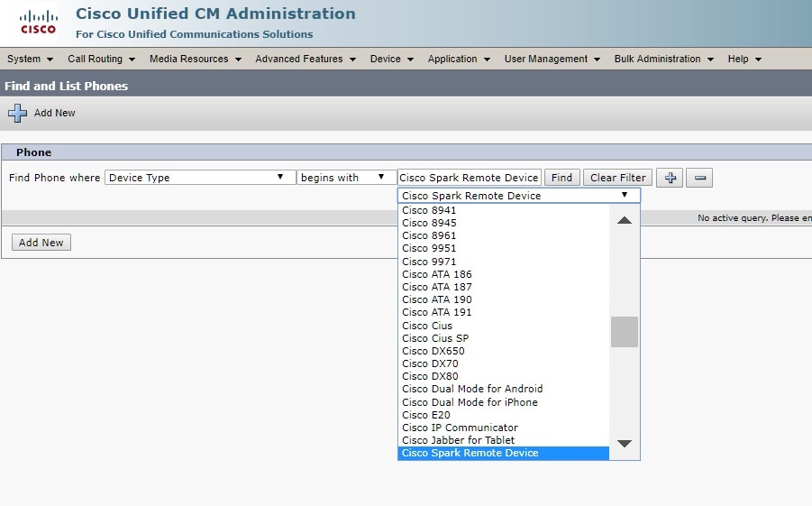Image resolution: width=812 pixels, height=506 pixels.
Task: Open the Media Resources menu
Action: pyautogui.click(x=196, y=60)
